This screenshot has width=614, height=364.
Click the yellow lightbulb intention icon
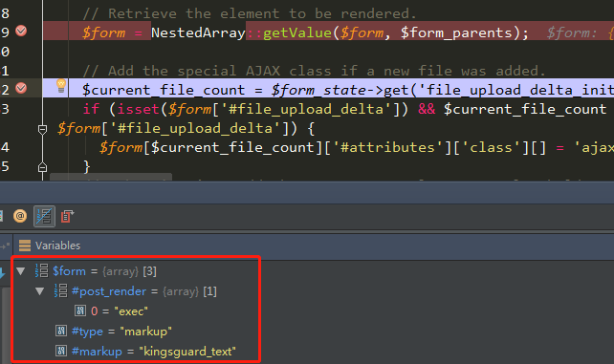click(x=61, y=86)
